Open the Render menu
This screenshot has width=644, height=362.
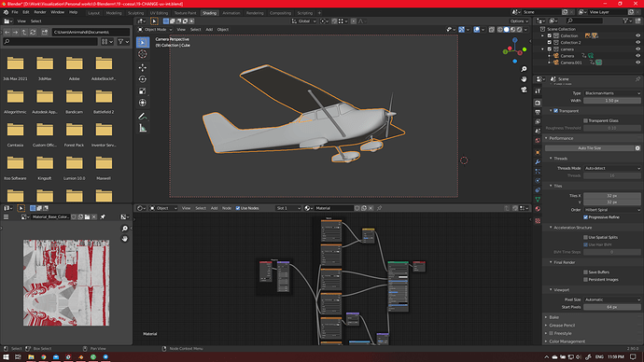tap(40, 12)
